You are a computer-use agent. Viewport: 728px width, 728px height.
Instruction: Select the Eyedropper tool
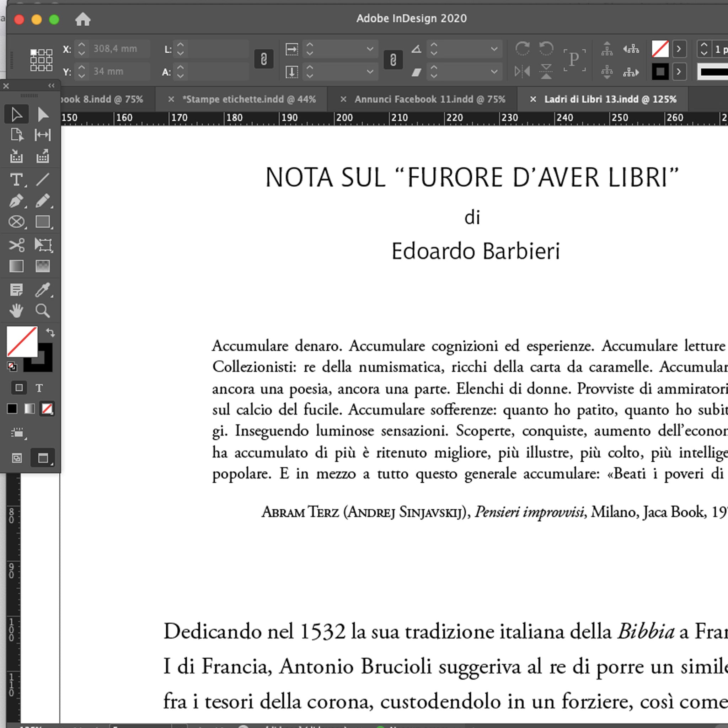click(43, 290)
